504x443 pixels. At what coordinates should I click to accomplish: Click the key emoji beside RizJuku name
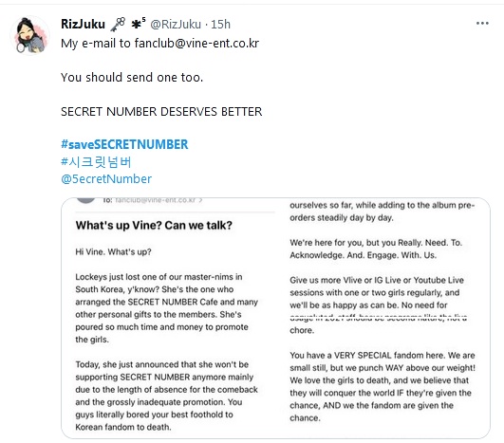tap(118, 24)
